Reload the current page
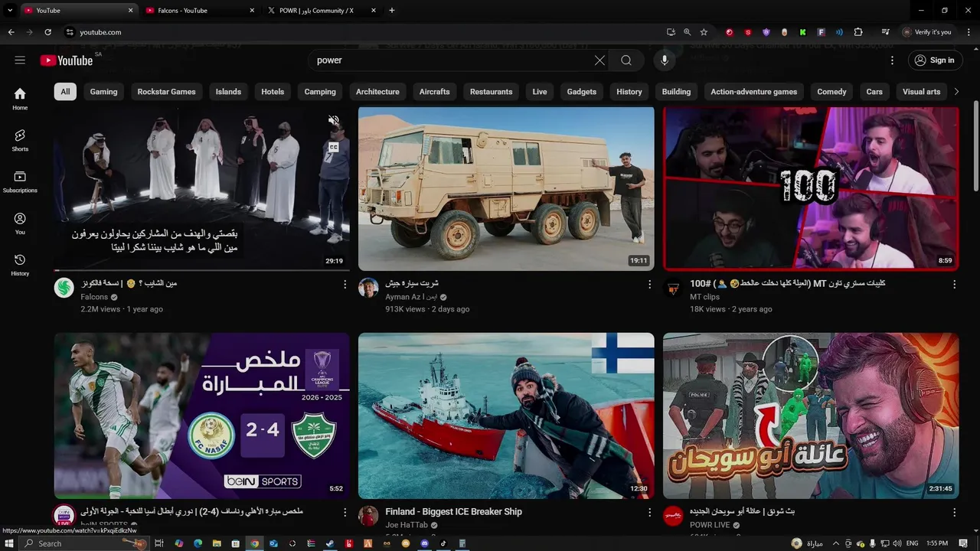 [47, 32]
